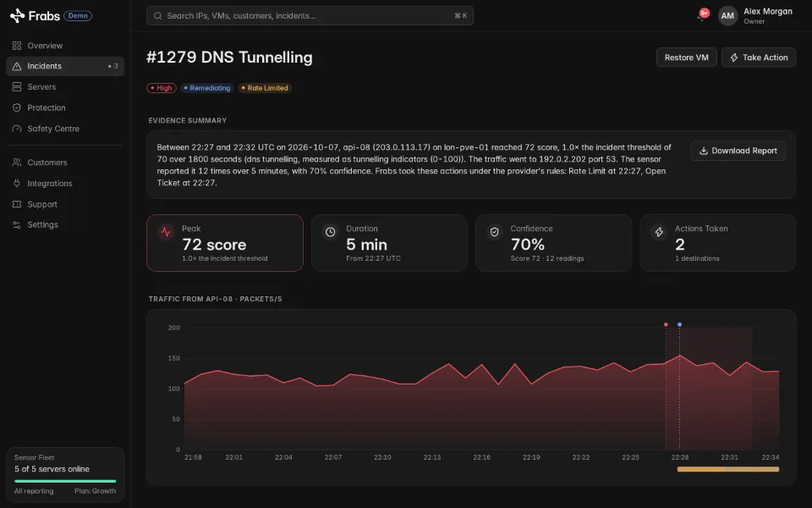Open the Customers page
Screen dimensions: 812x508
coord(65,163)
